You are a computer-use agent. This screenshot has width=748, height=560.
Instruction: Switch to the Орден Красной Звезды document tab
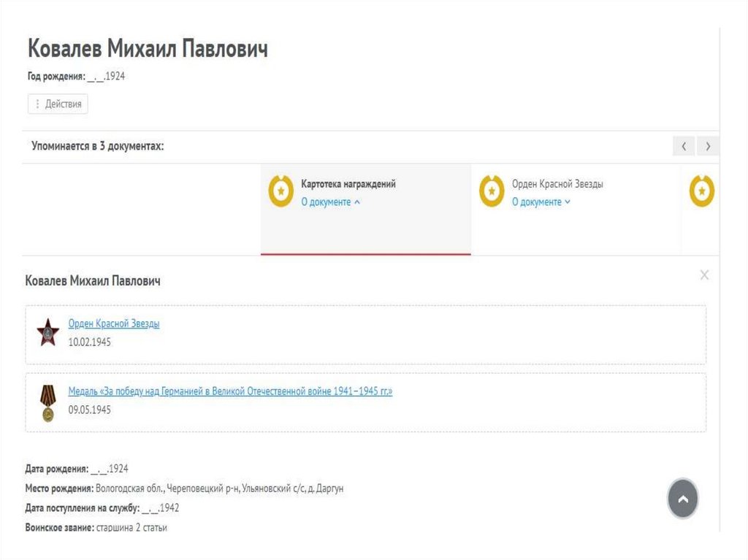pyautogui.click(x=557, y=184)
